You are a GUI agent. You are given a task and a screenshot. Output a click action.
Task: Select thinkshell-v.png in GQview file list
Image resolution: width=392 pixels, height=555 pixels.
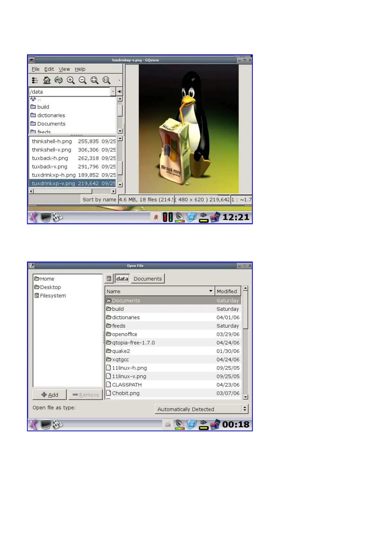(x=72, y=150)
